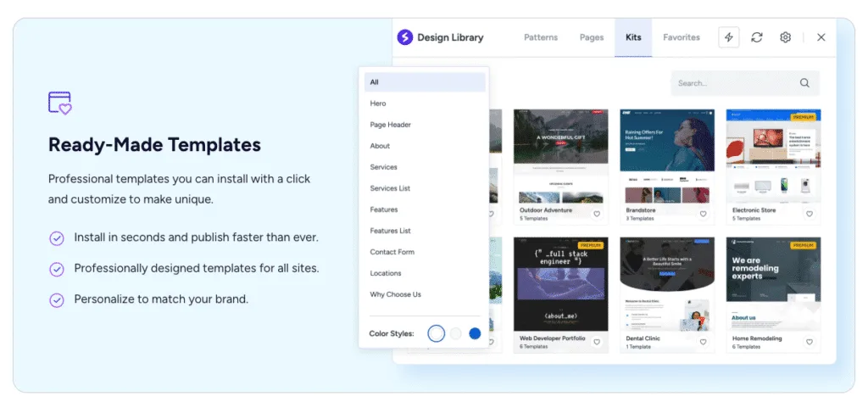Image resolution: width=868 pixels, height=419 pixels.
Task: Favorite the Dental Clinic kit heart
Action: (x=703, y=342)
